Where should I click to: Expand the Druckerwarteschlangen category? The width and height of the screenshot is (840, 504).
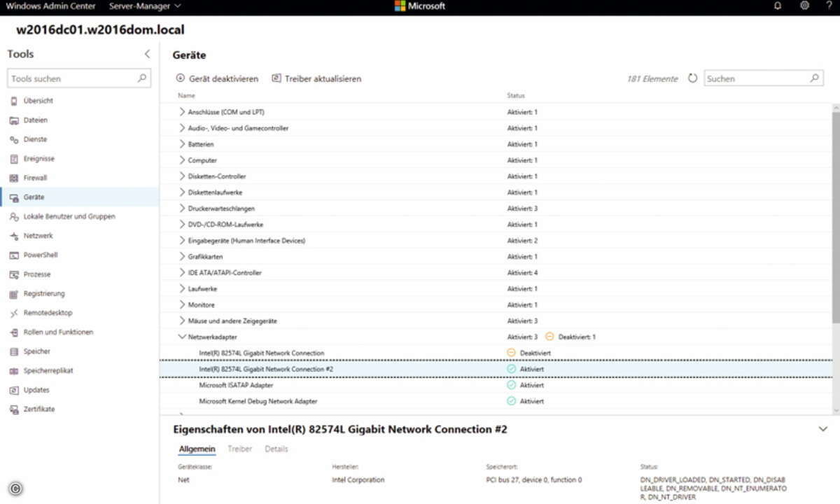182,209
